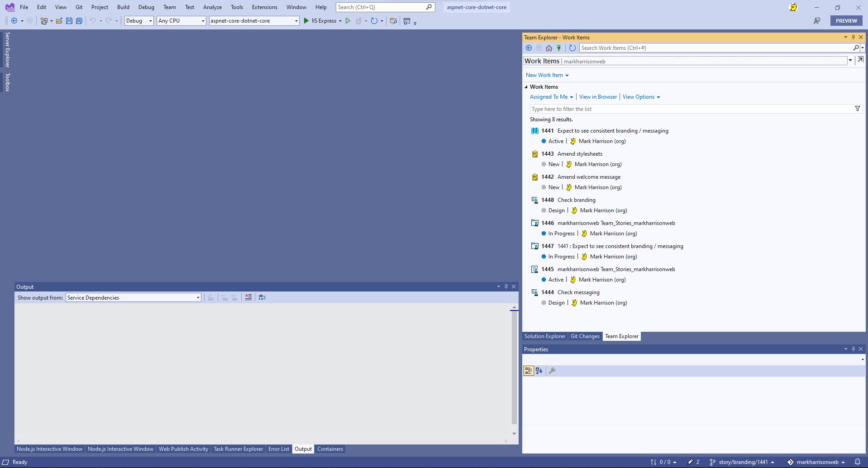Switch Properties to Categorized view

click(528, 371)
